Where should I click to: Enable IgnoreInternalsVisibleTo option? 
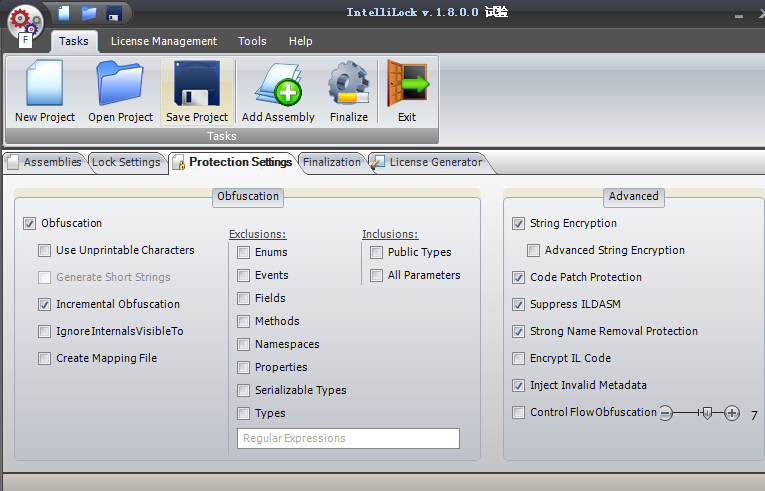pyautogui.click(x=44, y=331)
